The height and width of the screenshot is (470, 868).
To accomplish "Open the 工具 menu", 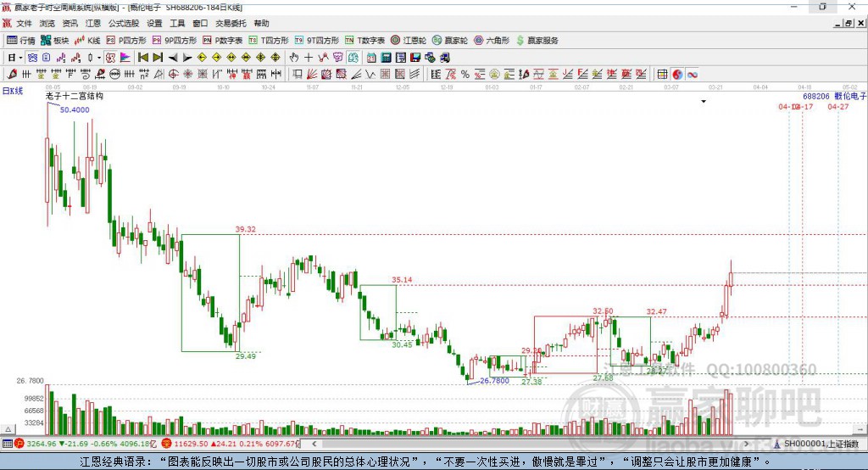I will (x=177, y=23).
